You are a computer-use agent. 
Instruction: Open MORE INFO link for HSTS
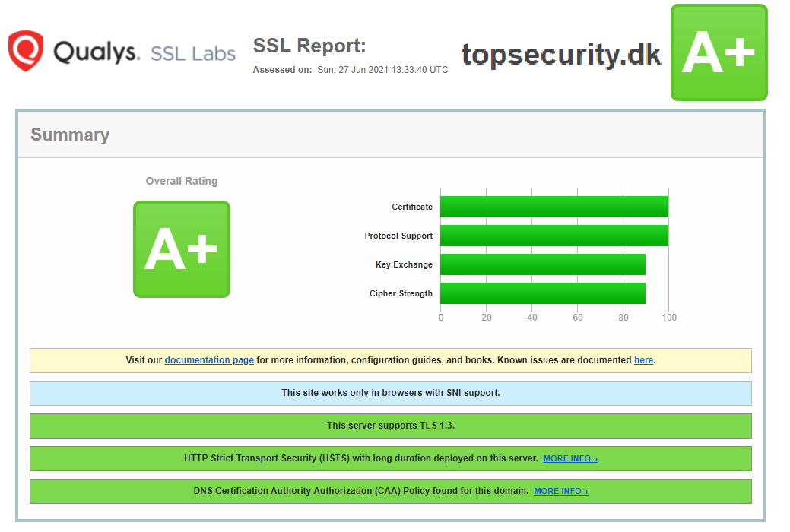click(x=570, y=458)
